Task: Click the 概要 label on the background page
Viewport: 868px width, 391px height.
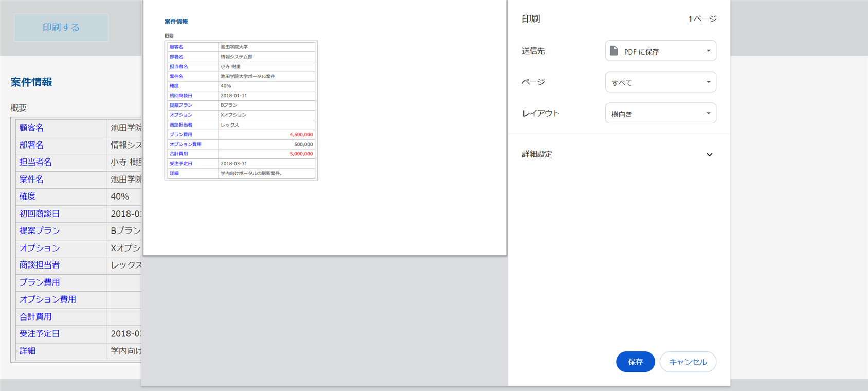Action: point(19,108)
